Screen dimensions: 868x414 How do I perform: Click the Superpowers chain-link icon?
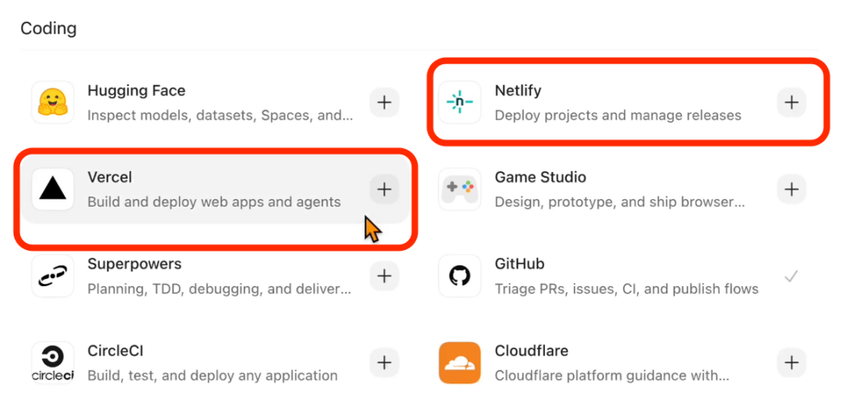pyautogui.click(x=52, y=276)
